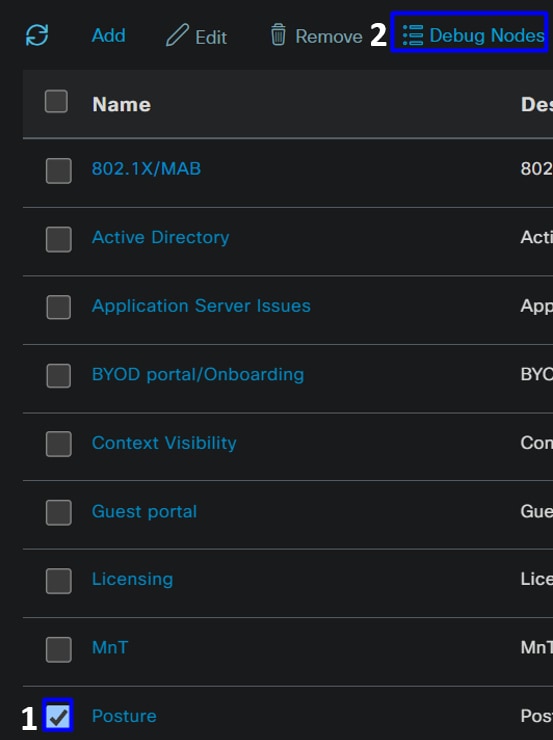The image size is (553, 740).
Task: Click the refresh icon
Action: pyautogui.click(x=37, y=35)
